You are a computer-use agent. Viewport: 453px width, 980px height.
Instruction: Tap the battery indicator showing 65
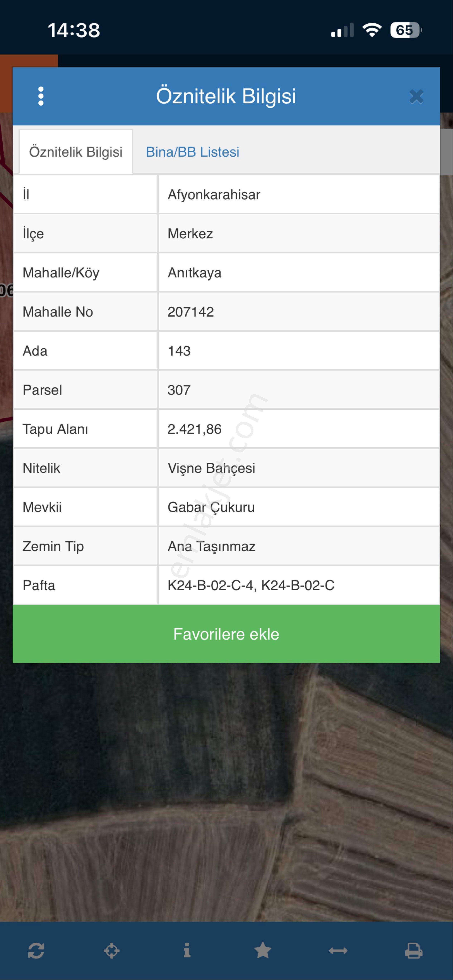pyautogui.click(x=406, y=30)
